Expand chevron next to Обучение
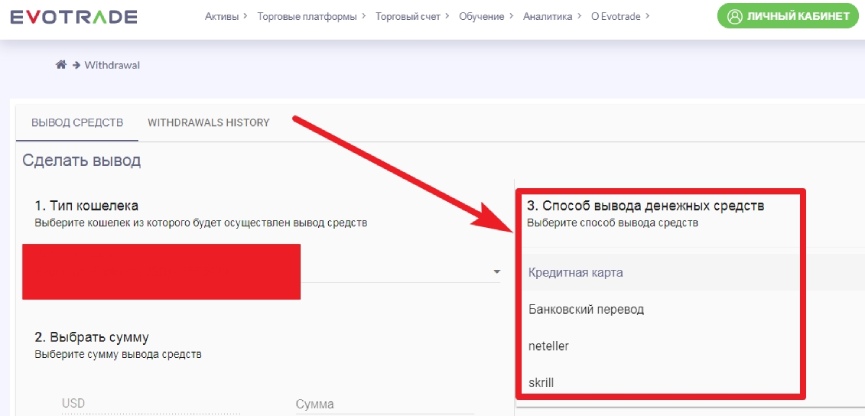Screen dimensions: 865x416 [x=510, y=17]
